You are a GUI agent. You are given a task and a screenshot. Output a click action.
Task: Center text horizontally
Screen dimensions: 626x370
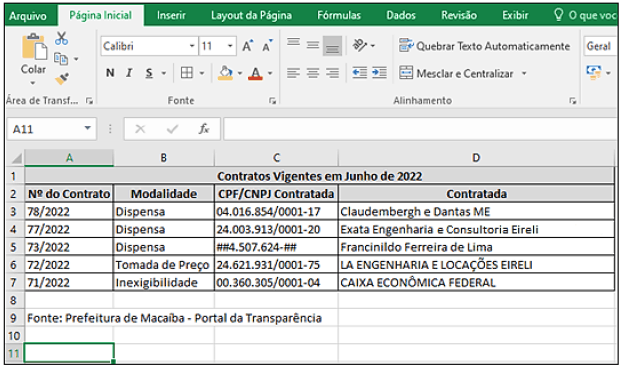pos(313,73)
